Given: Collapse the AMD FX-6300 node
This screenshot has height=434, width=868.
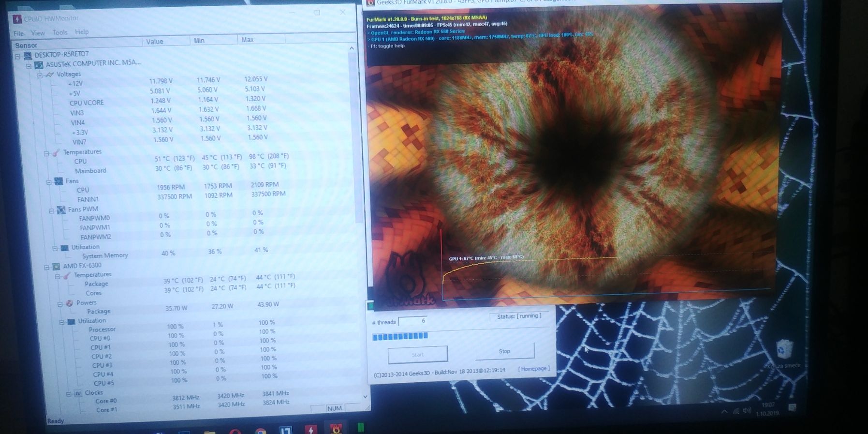Looking at the screenshot, I should (x=47, y=267).
